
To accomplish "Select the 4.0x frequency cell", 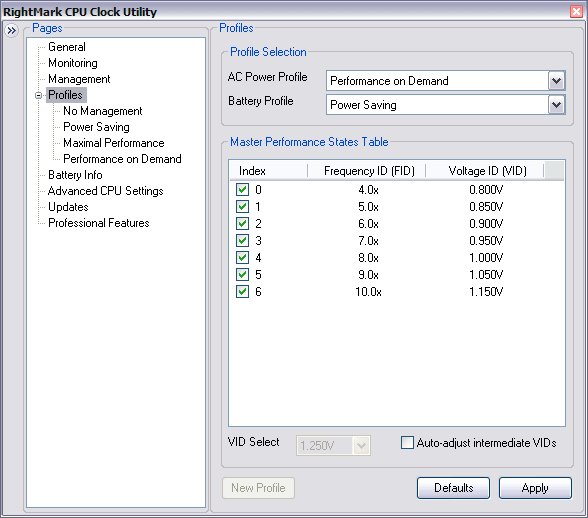I will click(x=368, y=190).
